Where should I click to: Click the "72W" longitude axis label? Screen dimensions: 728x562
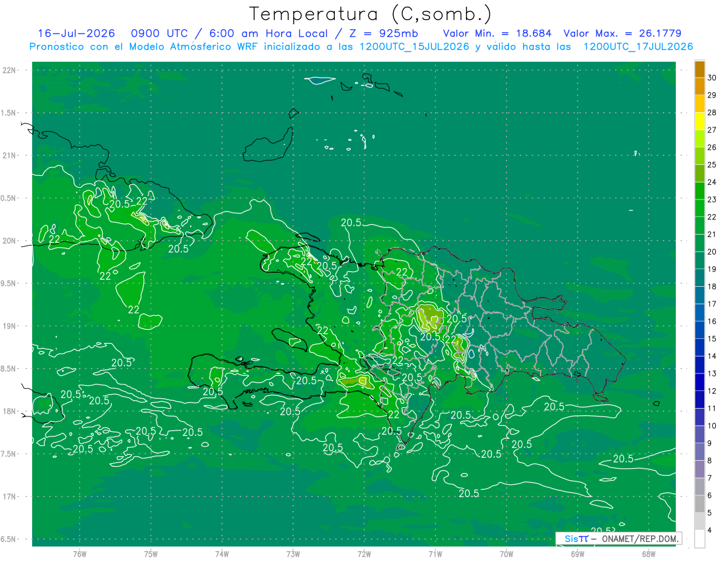pyautogui.click(x=364, y=553)
